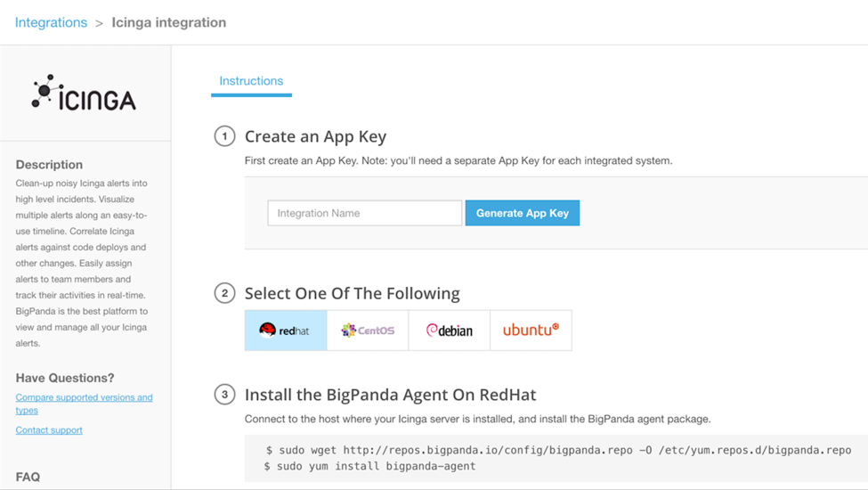The width and height of the screenshot is (868, 490).
Task: Click the step 3 circle icon
Action: [224, 394]
